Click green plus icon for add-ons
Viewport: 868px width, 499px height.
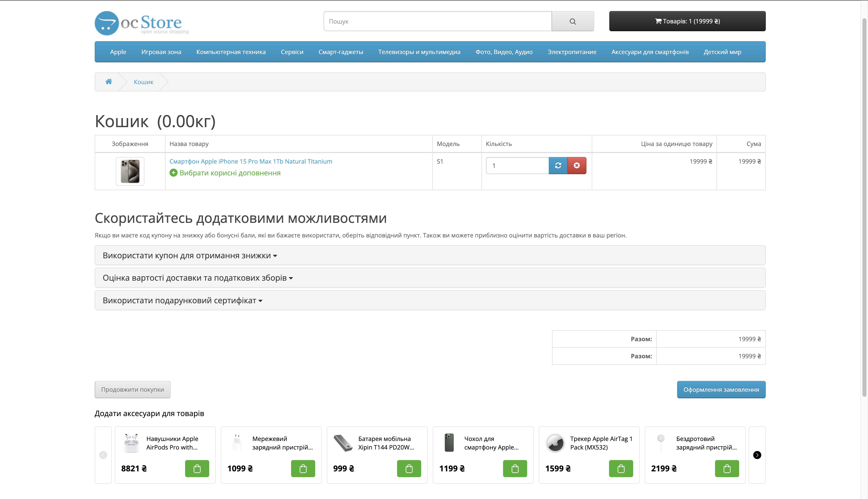coord(174,173)
